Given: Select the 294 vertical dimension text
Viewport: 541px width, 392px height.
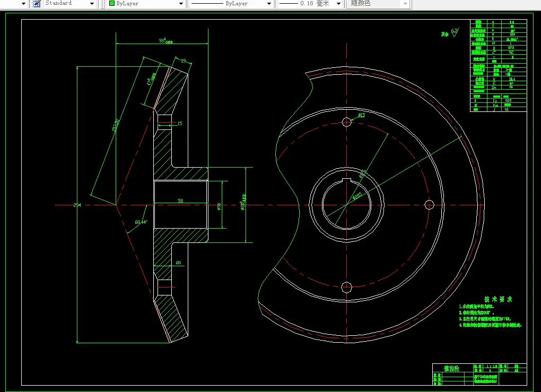Looking at the screenshot, I should (77, 205).
